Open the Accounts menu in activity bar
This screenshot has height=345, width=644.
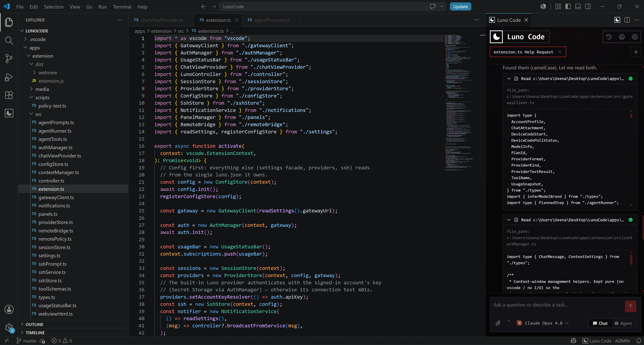(9, 309)
